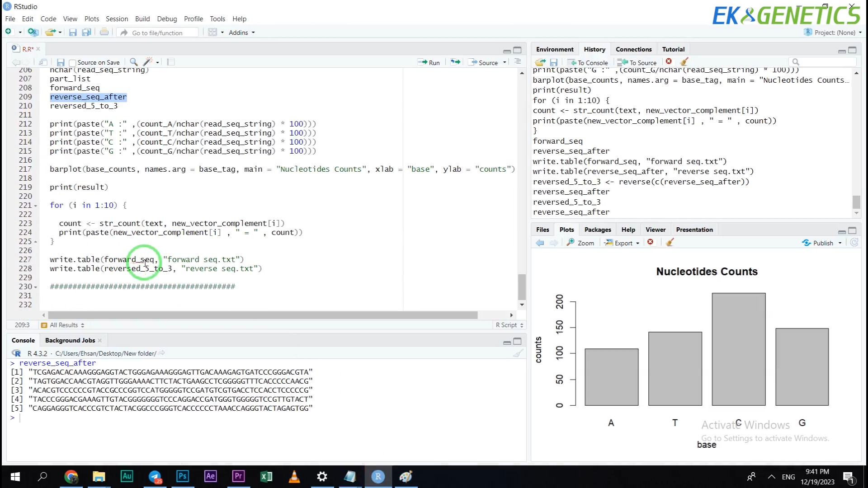Open Excel from the Windows taskbar
Image resolution: width=868 pixels, height=488 pixels.
point(266,476)
